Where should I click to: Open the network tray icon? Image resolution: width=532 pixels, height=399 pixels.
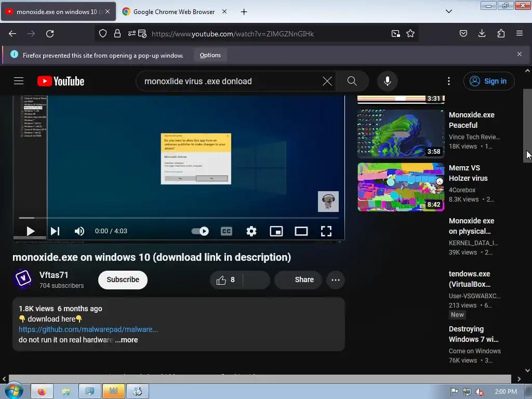click(x=467, y=392)
